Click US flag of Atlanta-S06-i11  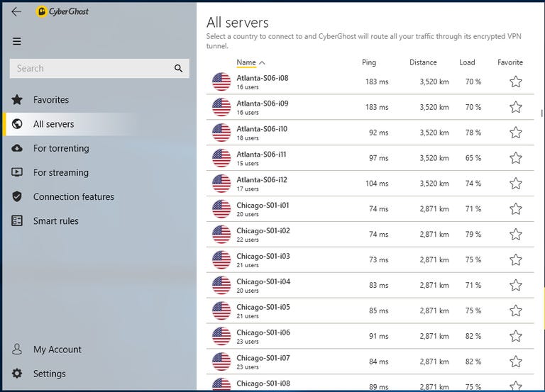tap(221, 158)
